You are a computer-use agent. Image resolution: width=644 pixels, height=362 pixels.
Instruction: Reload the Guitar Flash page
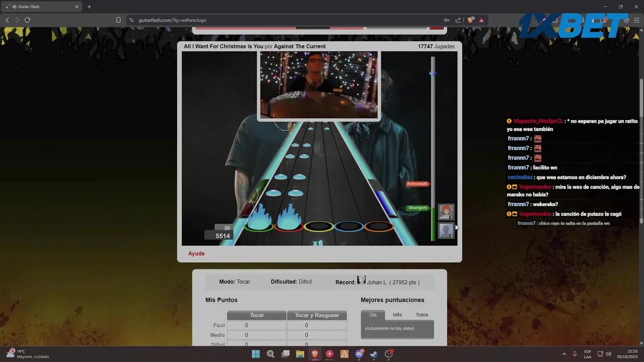coord(27,20)
